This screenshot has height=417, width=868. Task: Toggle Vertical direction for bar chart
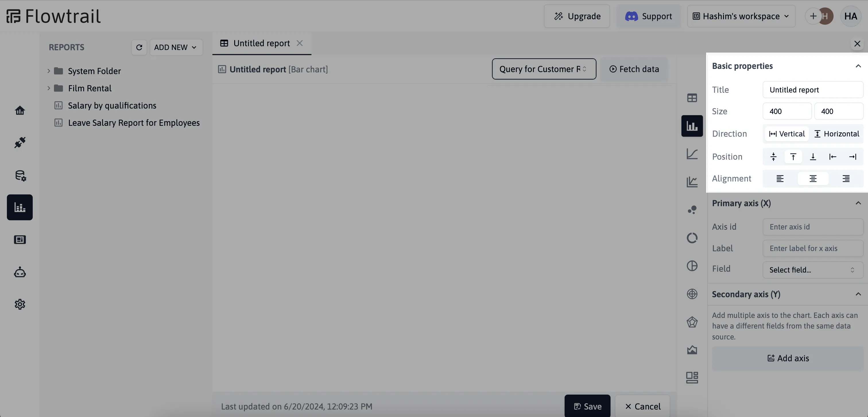[x=786, y=134]
